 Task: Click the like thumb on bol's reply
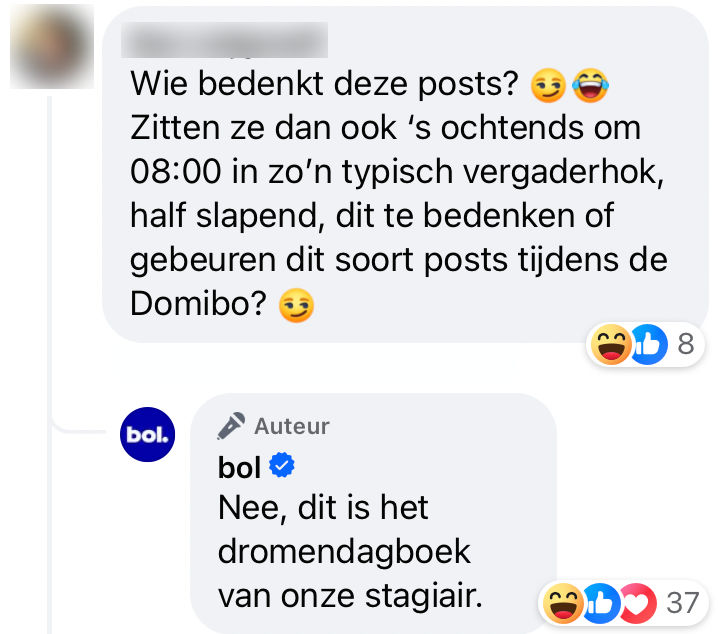click(601, 603)
